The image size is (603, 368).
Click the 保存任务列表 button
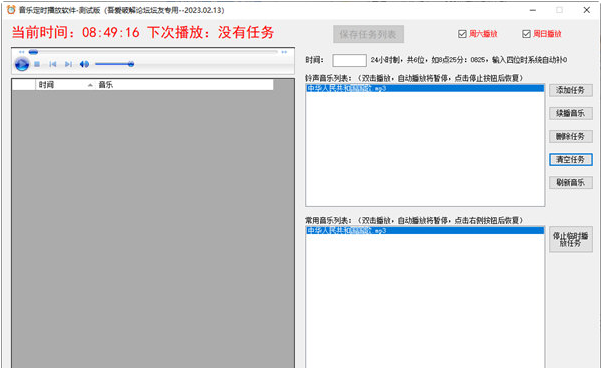(x=368, y=34)
